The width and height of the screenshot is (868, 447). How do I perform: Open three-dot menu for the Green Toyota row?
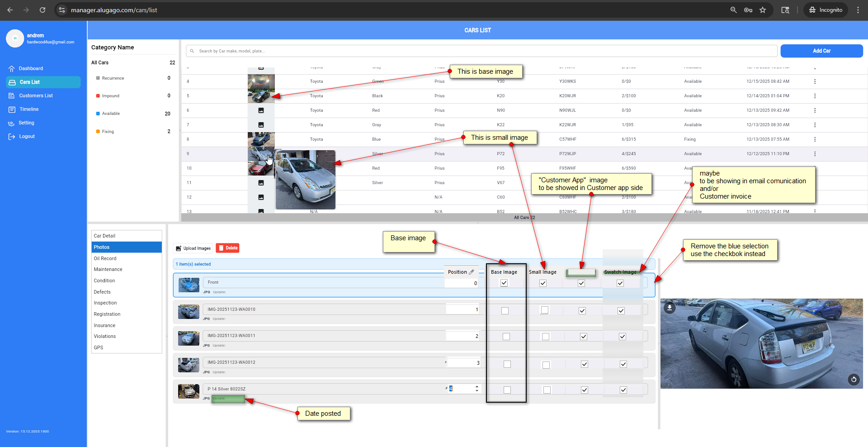(815, 81)
